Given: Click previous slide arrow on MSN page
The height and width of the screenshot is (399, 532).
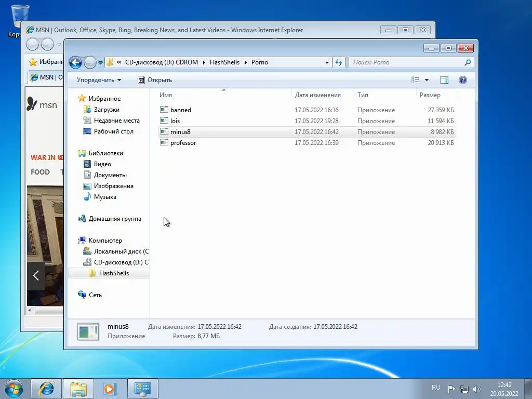Looking at the screenshot, I should pyautogui.click(x=36, y=275).
